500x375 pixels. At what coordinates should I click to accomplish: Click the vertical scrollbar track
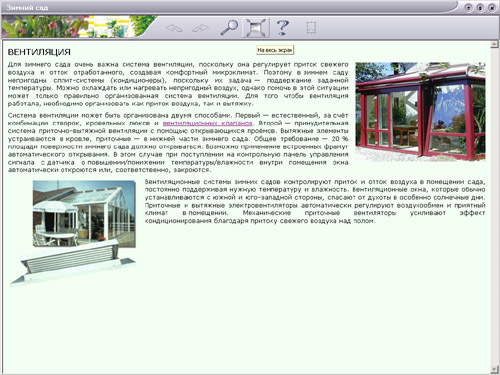tap(494, 207)
